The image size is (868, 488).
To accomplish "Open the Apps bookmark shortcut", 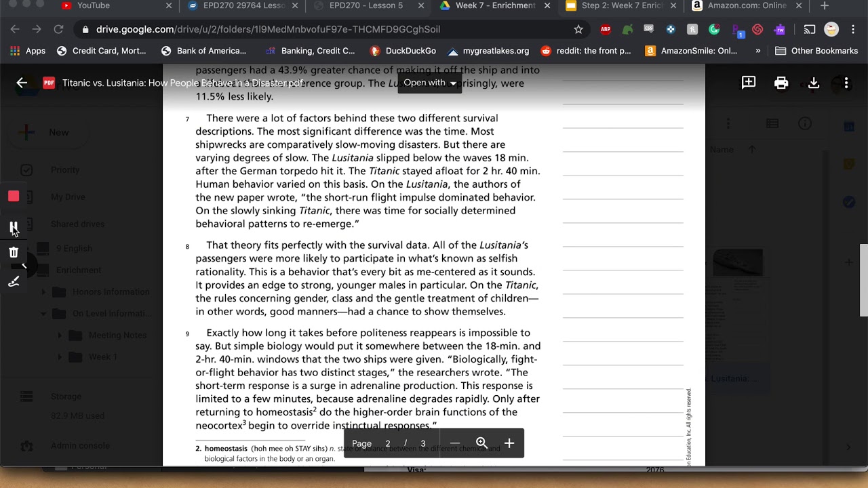I will [x=28, y=51].
